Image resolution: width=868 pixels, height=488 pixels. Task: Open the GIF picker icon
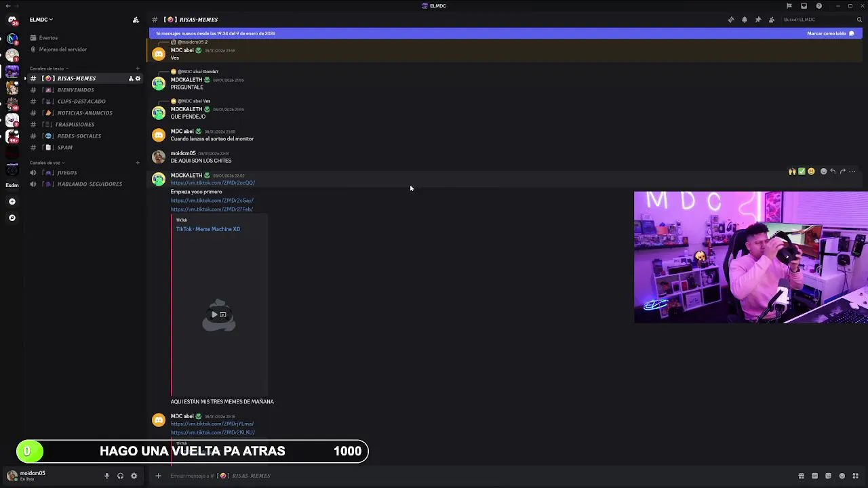(814, 476)
